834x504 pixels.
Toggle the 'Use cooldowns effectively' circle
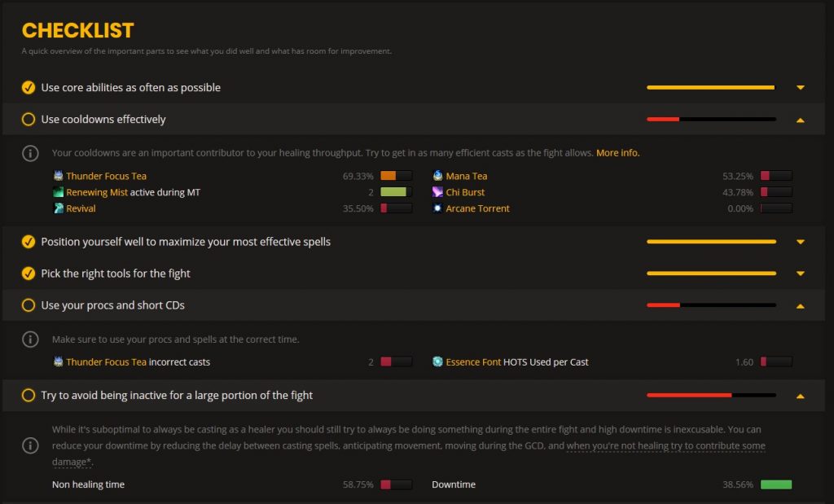[29, 119]
